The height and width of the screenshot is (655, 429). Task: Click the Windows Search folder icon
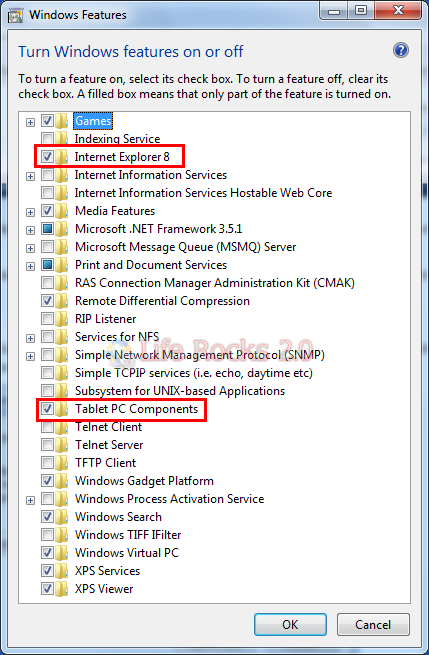(x=62, y=517)
